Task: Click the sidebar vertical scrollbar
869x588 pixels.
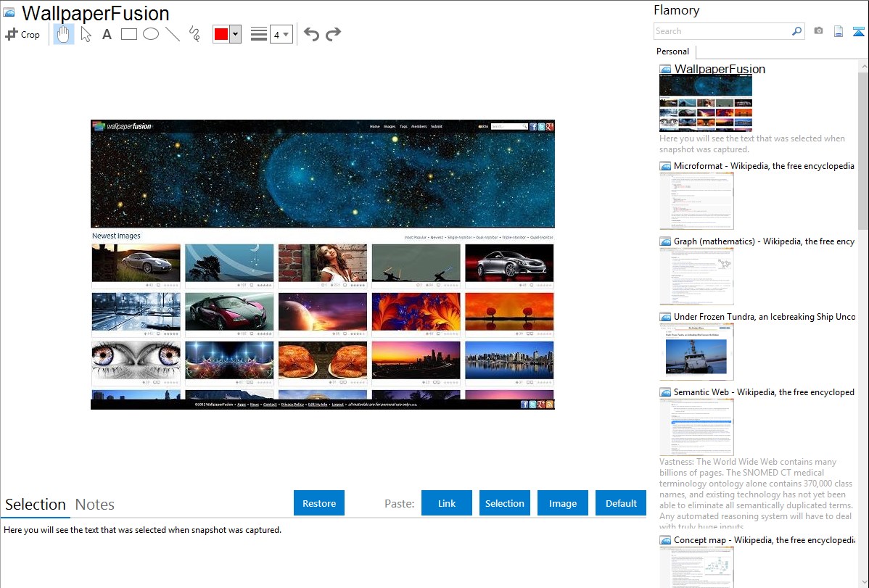Action: (863, 149)
